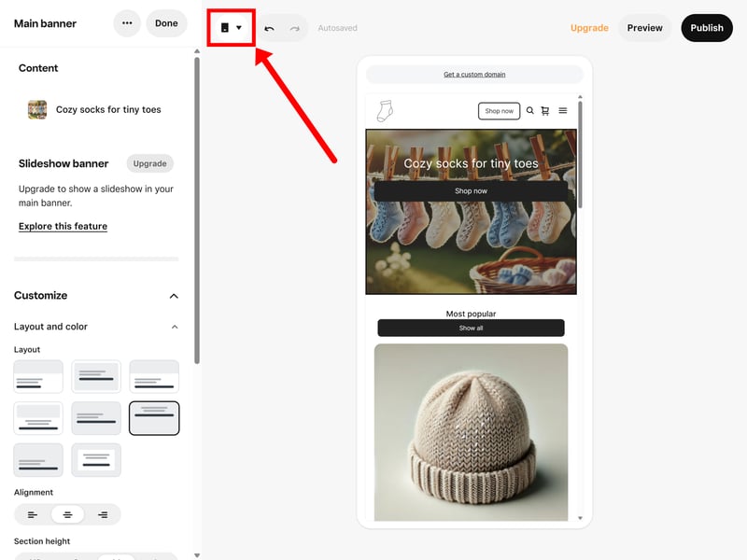Click the Done button
The image size is (747, 560).
point(166,23)
